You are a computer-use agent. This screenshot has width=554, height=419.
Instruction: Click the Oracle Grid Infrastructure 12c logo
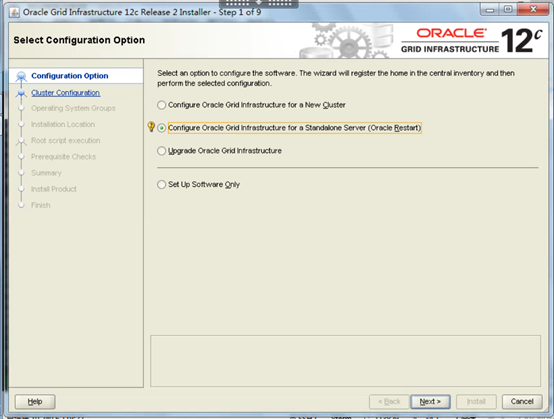coord(471,41)
